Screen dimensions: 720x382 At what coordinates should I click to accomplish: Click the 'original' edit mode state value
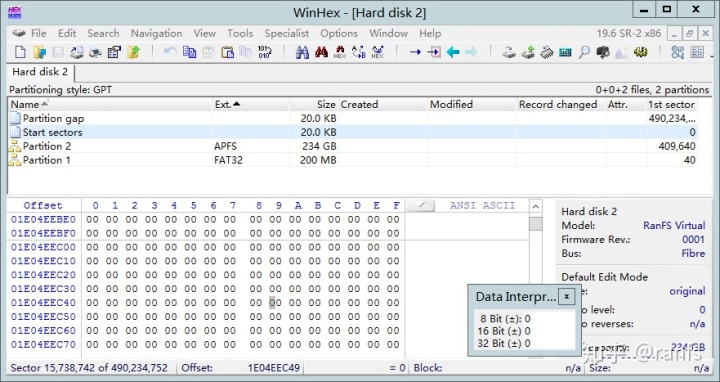(x=687, y=291)
